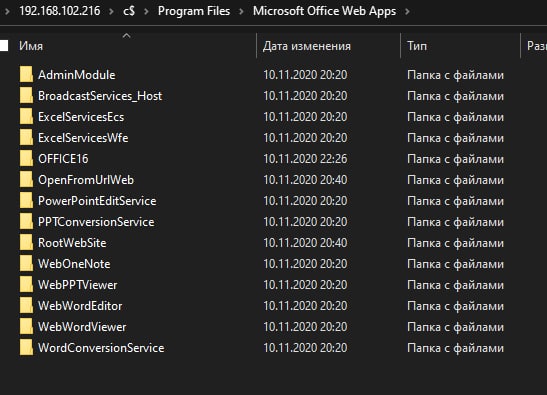Sort by the Тип column header

point(417,46)
